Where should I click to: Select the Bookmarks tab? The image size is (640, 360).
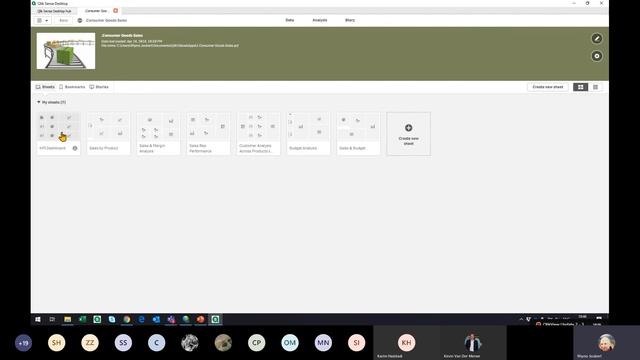[x=72, y=87]
